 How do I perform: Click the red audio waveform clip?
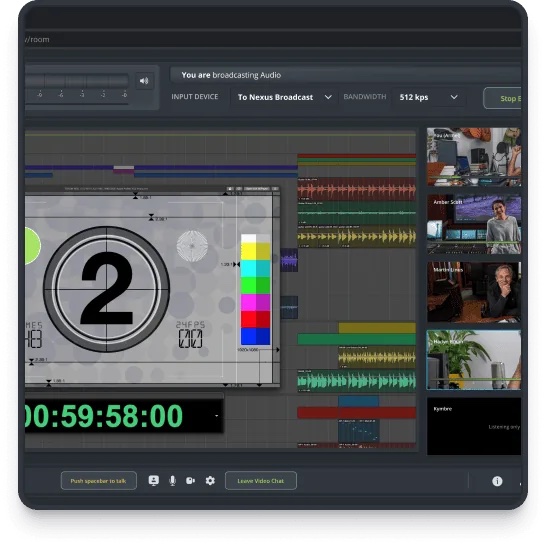pyautogui.click(x=357, y=190)
